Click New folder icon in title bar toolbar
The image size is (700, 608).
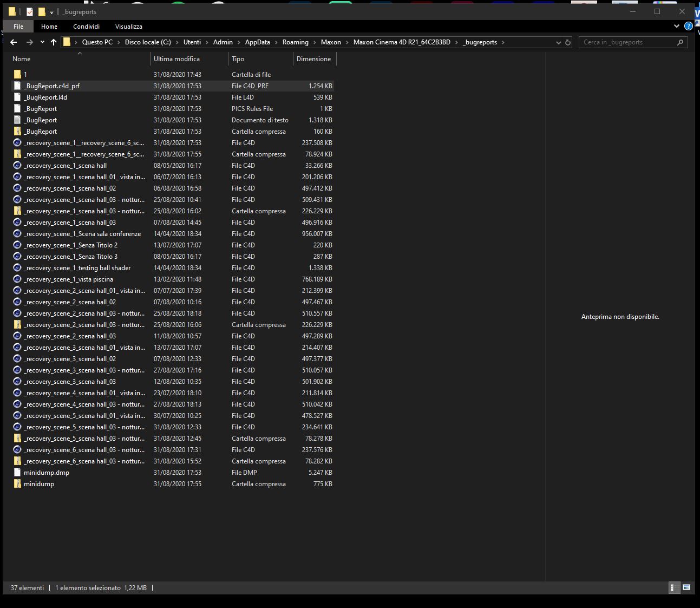point(42,11)
